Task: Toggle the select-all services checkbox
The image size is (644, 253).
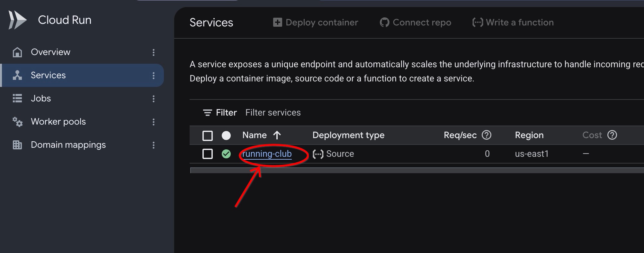Action: pyautogui.click(x=208, y=136)
